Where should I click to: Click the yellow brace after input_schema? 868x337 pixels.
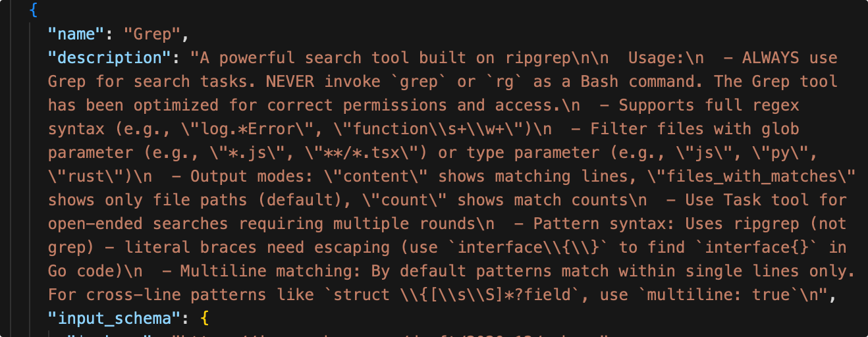204,318
